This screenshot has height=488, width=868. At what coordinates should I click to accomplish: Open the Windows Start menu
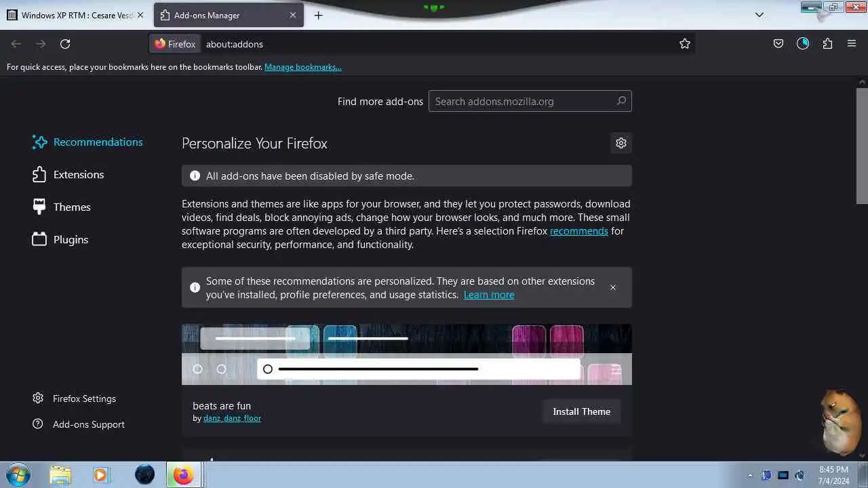(x=18, y=474)
